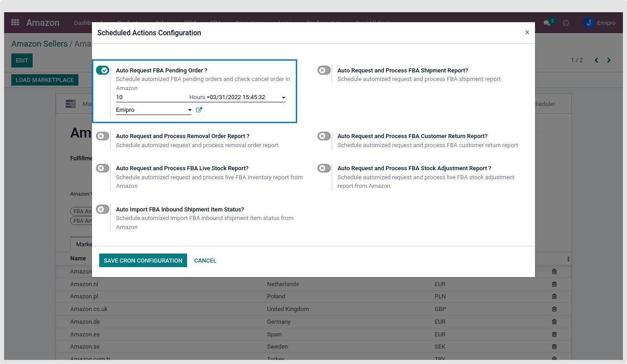Cancel the scheduled actions dialog
Image resolution: width=627 pixels, height=364 pixels.
tap(205, 260)
